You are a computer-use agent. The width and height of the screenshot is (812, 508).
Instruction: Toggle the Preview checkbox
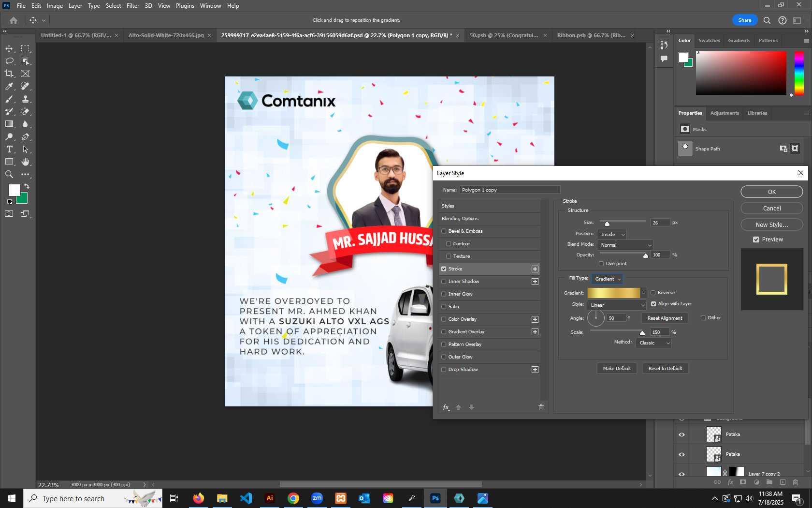[756, 239]
